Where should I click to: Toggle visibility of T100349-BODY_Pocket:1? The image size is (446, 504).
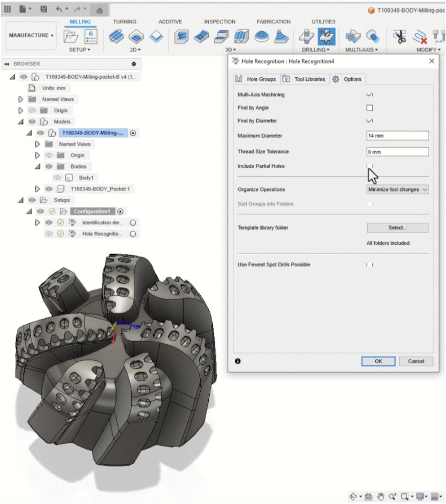click(49, 189)
